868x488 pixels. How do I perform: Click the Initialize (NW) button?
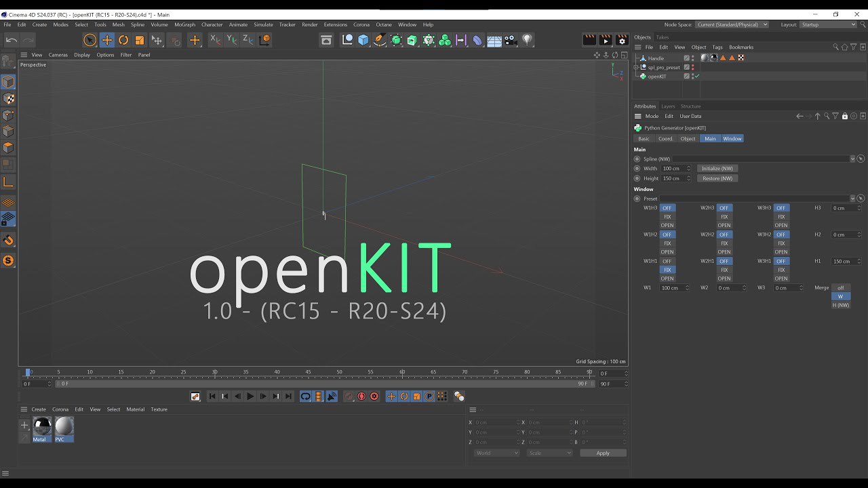click(x=717, y=168)
